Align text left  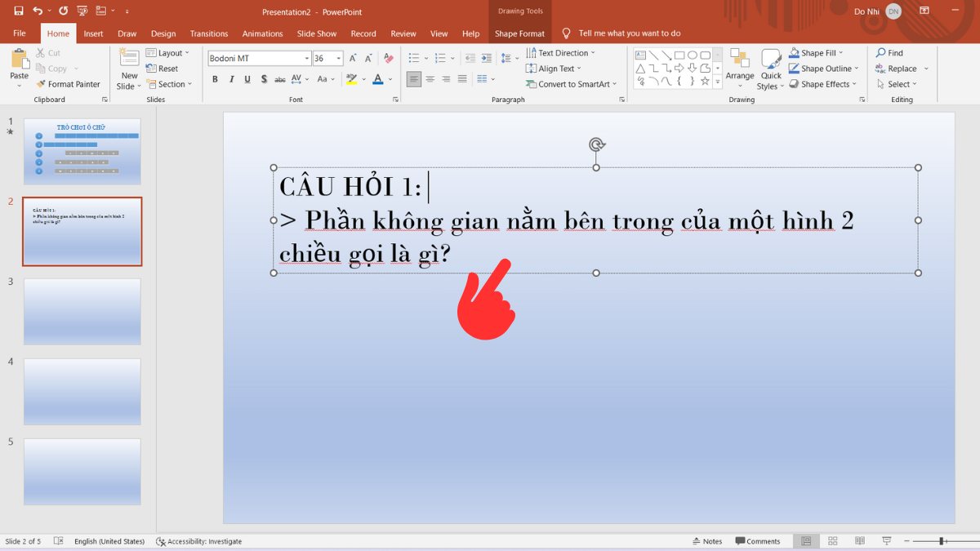(x=414, y=79)
